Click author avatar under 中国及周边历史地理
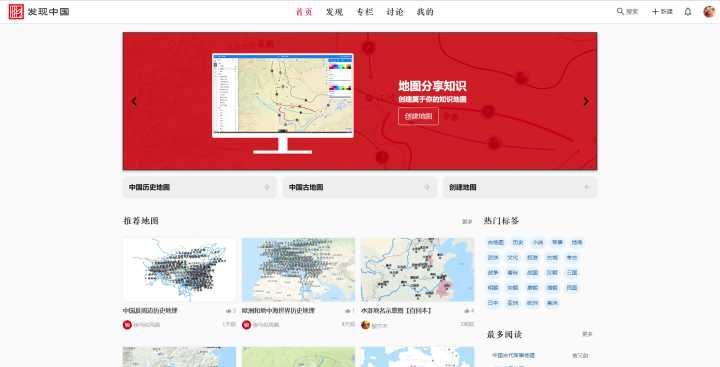Viewport: 720px width, 367px height. pos(127,325)
